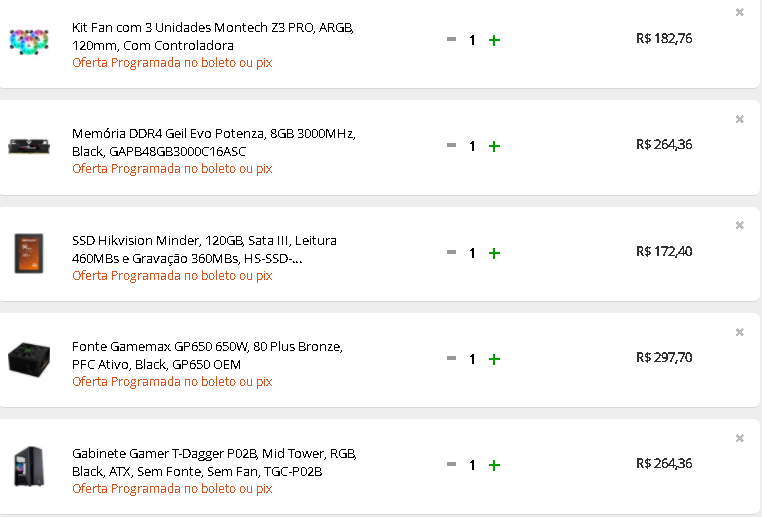
Task: Reduce quantity of Gabinete T-Dagger P02B
Action: pos(451,464)
